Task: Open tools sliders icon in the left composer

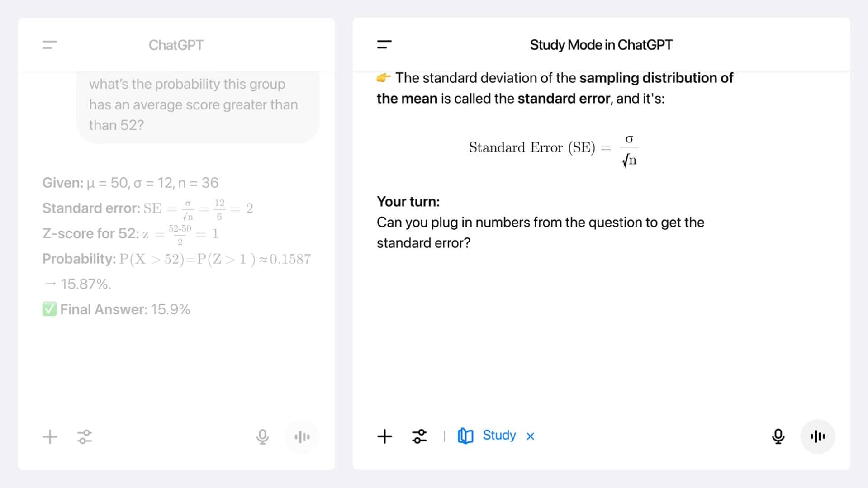Action: tap(85, 437)
